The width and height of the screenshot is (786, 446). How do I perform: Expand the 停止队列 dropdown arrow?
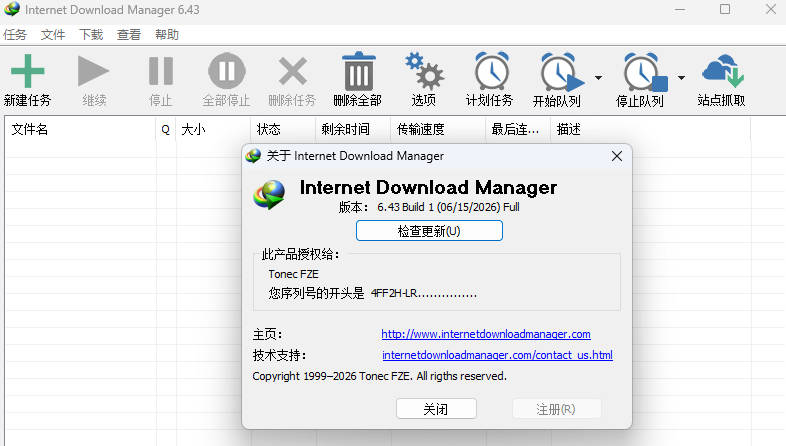[681, 78]
